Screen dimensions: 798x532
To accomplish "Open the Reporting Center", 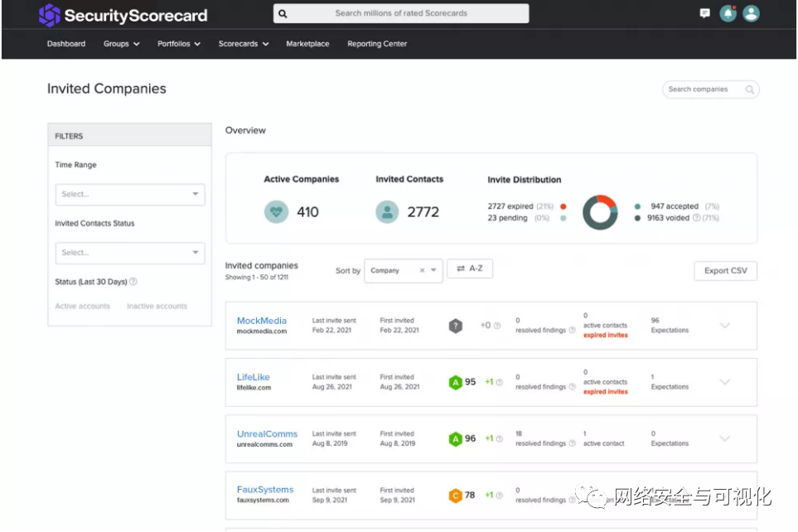I will 377,44.
